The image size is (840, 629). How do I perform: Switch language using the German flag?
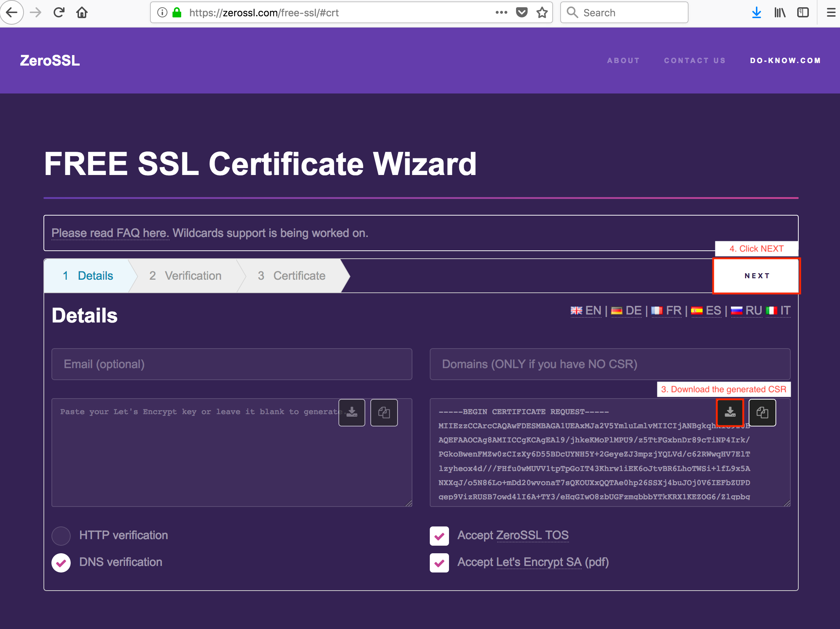(617, 311)
